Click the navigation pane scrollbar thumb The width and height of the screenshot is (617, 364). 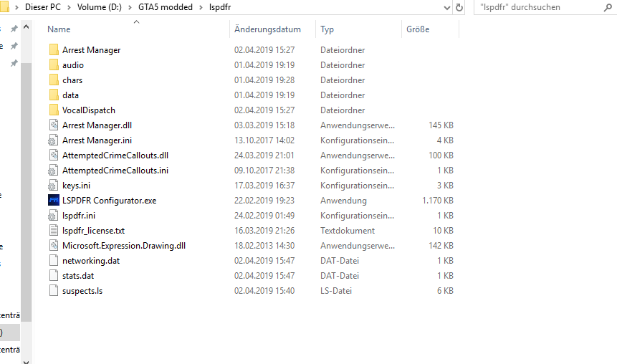[26, 193]
